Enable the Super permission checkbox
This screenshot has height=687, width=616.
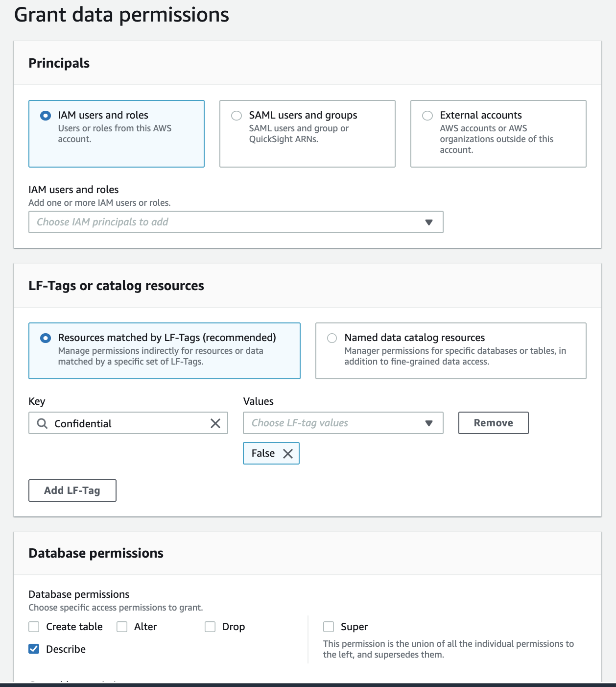coord(329,627)
